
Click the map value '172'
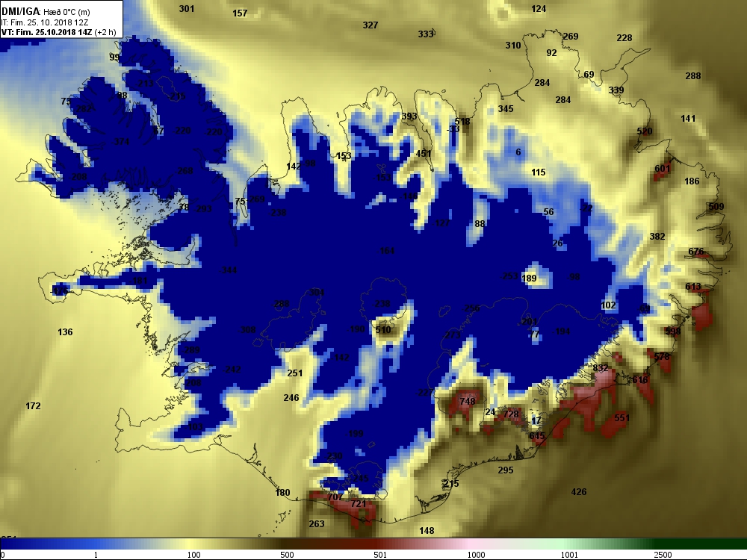coord(33,405)
